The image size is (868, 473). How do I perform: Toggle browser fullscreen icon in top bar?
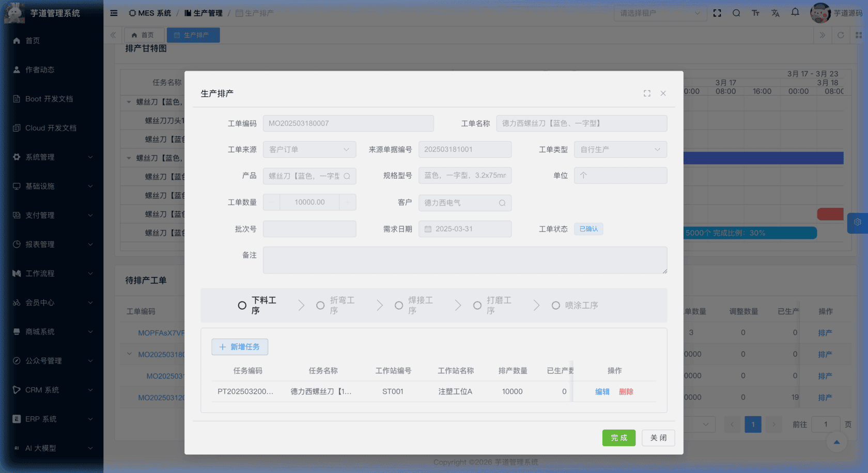point(717,13)
